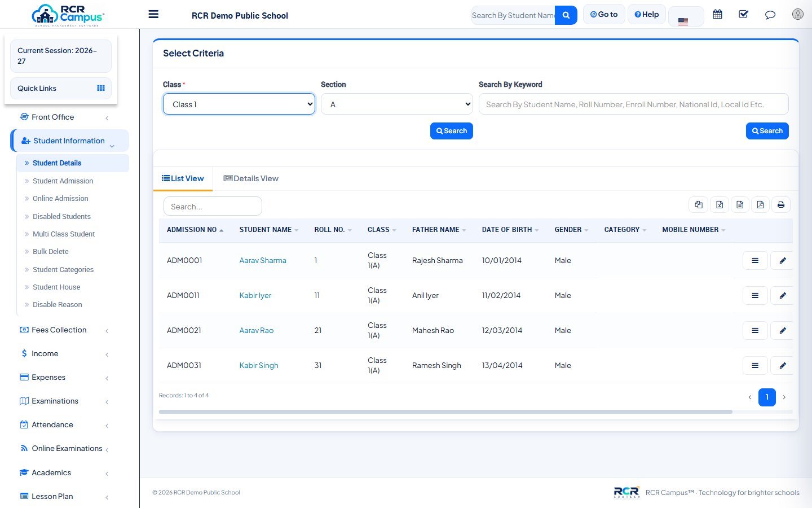Screen dimensions: 812x508
Task: Click Search button under Section
Action: [452, 131]
